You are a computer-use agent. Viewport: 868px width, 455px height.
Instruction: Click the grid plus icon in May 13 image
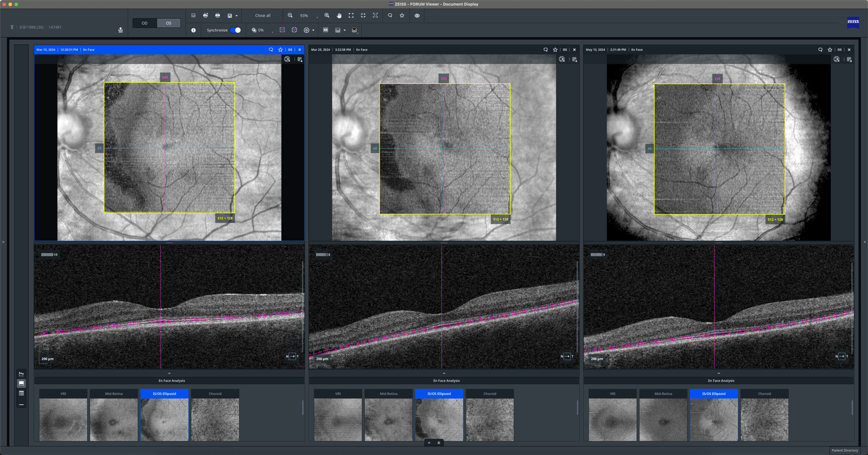849,59
